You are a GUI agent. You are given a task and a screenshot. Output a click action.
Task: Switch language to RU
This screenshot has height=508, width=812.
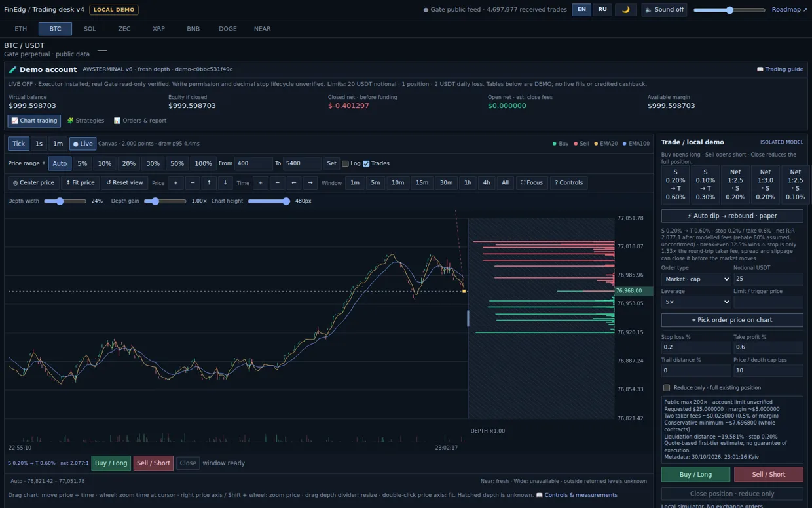click(602, 10)
